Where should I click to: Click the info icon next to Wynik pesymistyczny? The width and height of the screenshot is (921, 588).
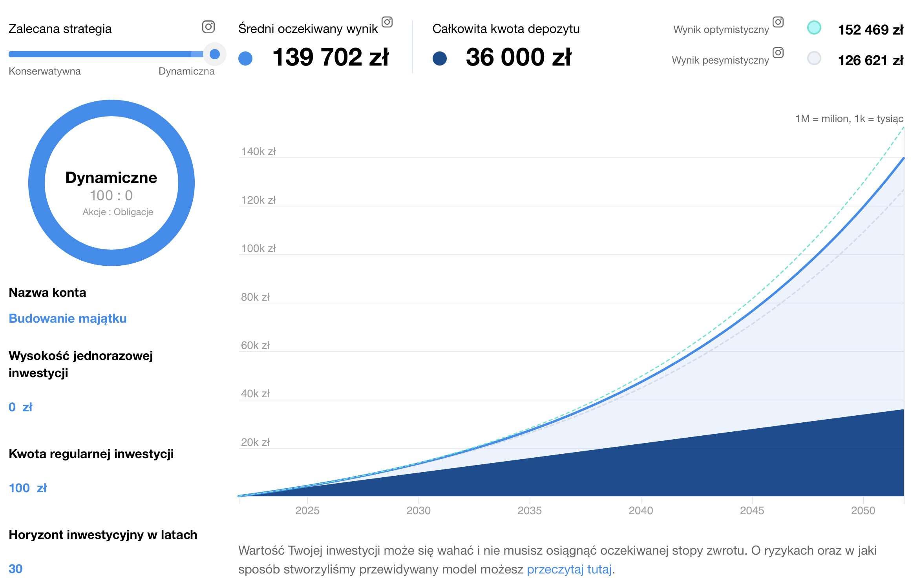(778, 53)
